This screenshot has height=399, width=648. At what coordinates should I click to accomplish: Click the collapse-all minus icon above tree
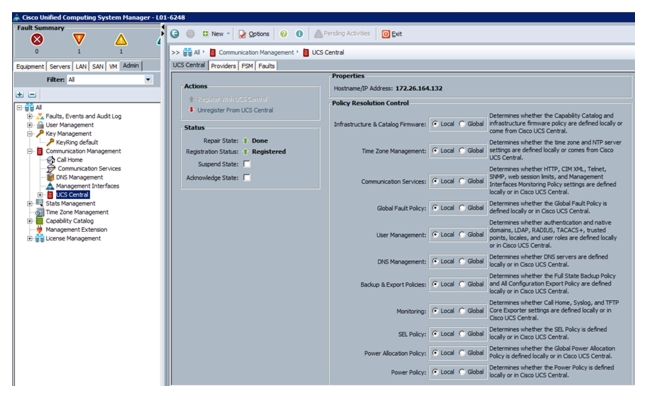coord(32,95)
